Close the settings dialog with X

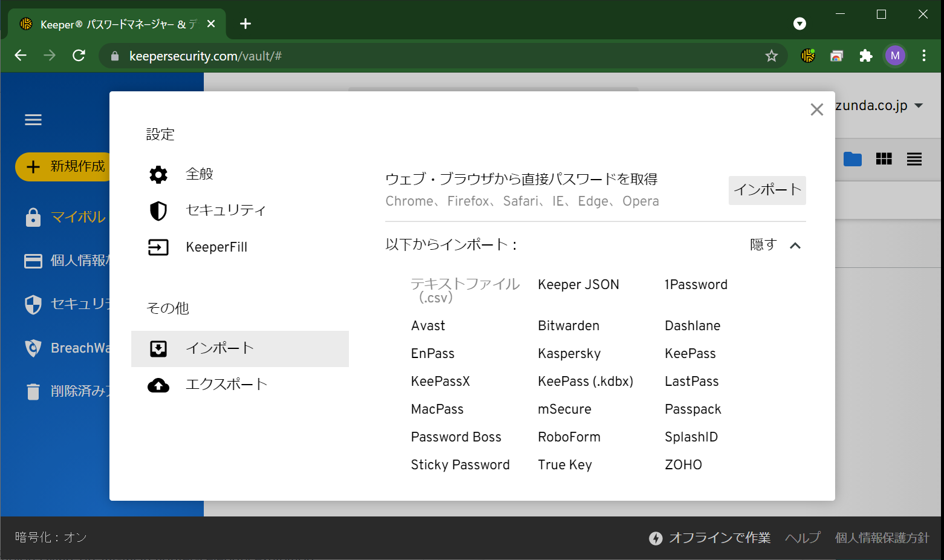tap(816, 109)
